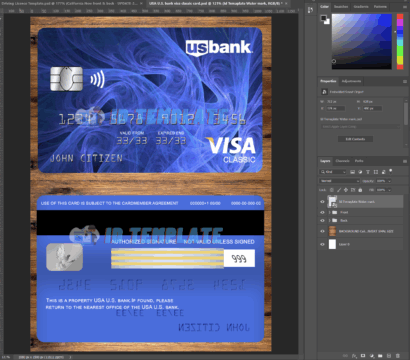The width and height of the screenshot is (410, 360).
Task: Select the Layers panel tab
Action: (325, 161)
